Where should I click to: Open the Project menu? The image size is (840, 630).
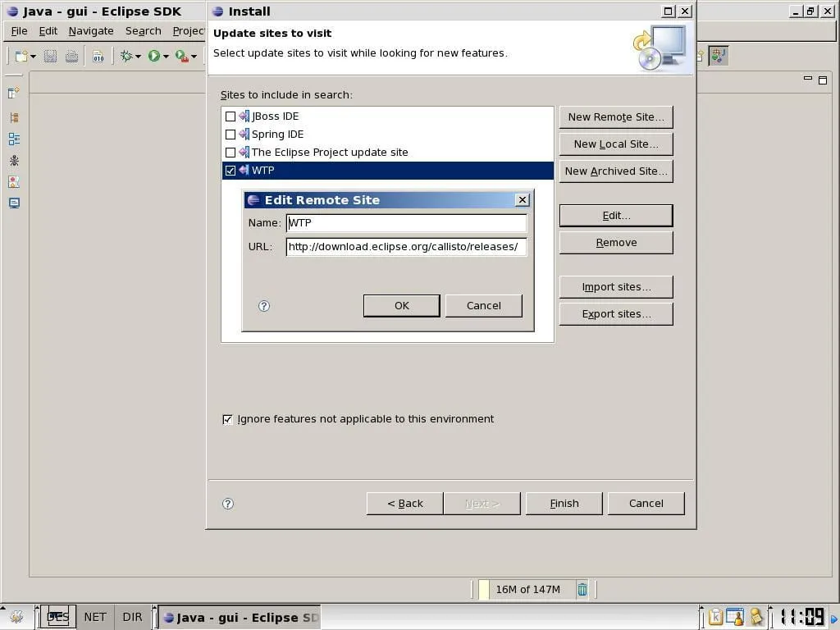[188, 31]
